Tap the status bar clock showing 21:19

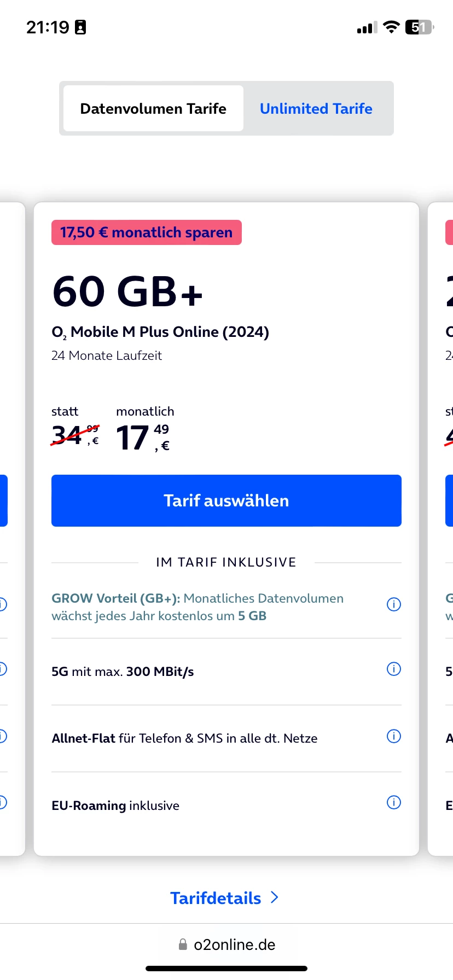point(48,27)
